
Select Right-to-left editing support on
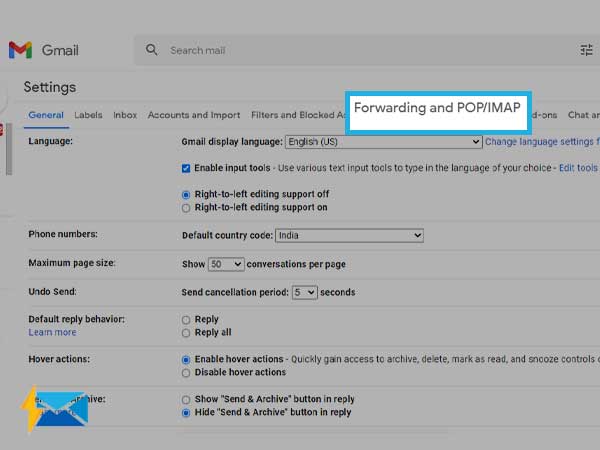point(186,208)
